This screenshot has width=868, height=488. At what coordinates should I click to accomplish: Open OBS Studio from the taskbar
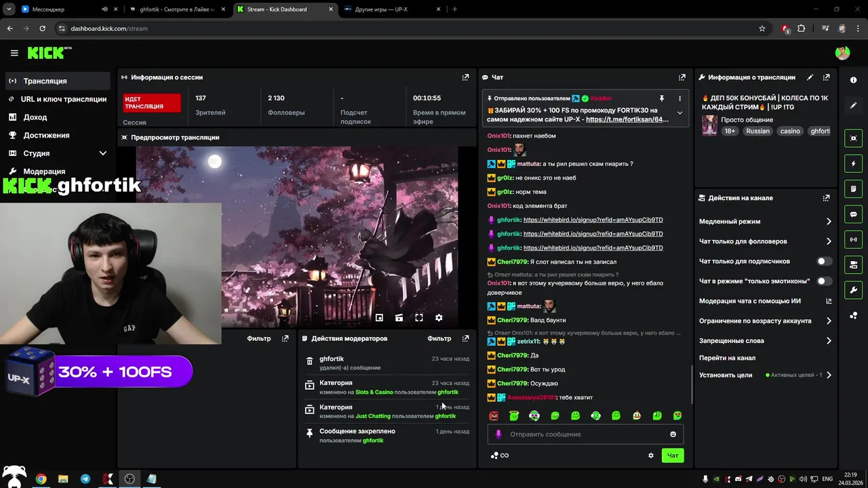click(x=130, y=479)
